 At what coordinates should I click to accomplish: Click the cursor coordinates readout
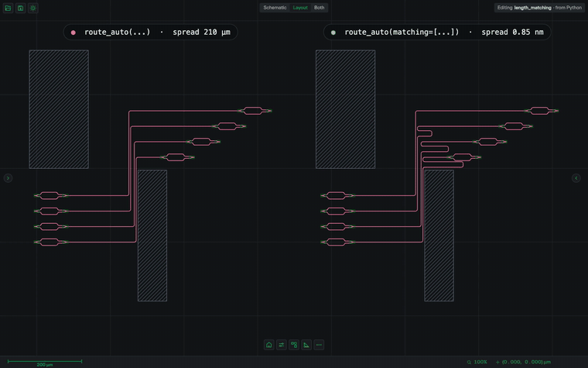click(x=524, y=362)
